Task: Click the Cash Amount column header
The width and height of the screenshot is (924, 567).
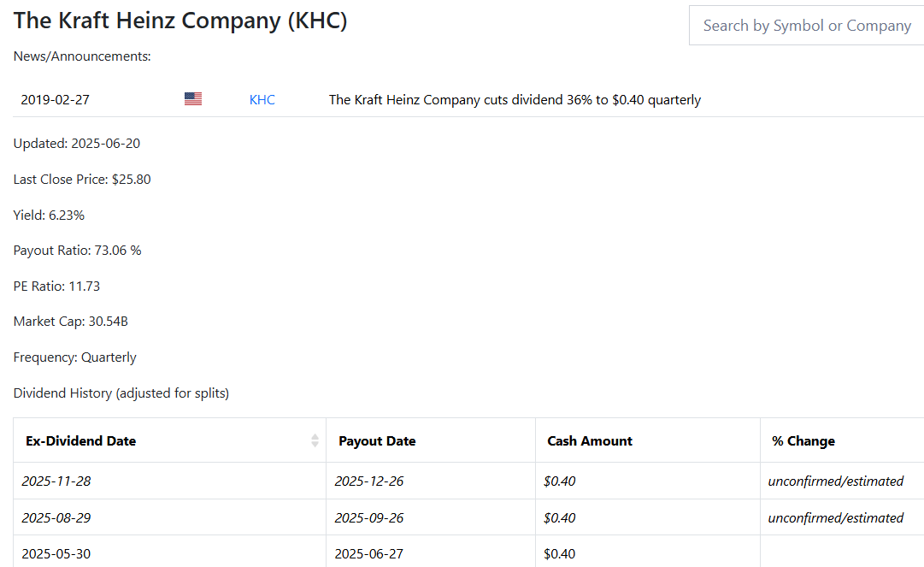Action: (648, 440)
